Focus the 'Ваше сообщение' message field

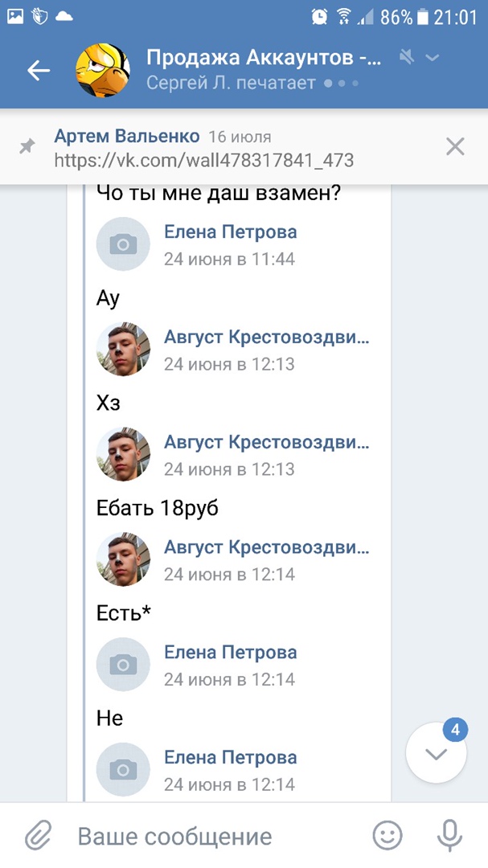209,836
